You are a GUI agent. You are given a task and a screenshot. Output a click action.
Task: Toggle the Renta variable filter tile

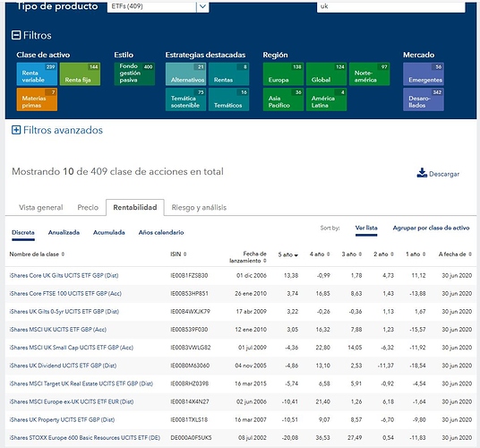[x=37, y=74]
